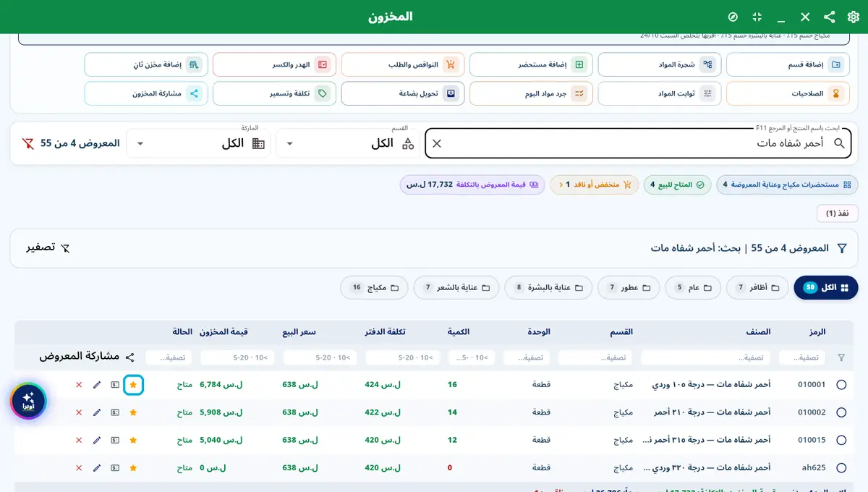868x492 pixels.
Task: Select the مكياج category tab
Action: [374, 288]
